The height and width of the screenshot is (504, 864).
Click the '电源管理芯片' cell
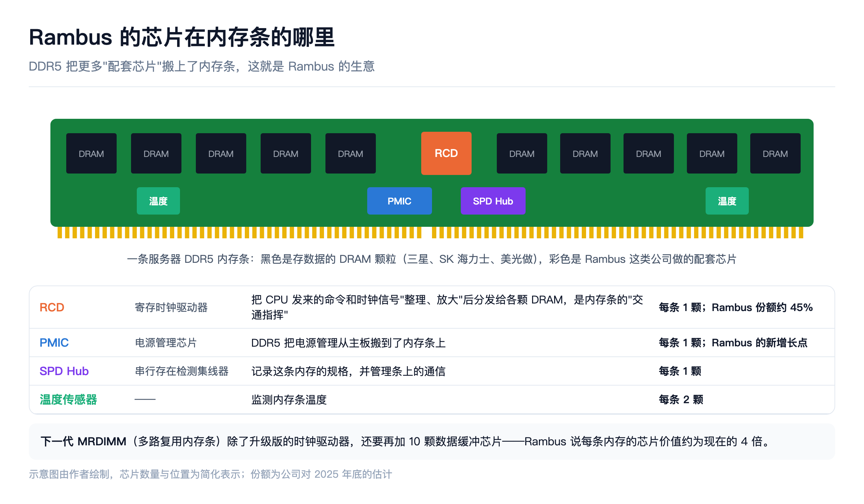coord(166,343)
